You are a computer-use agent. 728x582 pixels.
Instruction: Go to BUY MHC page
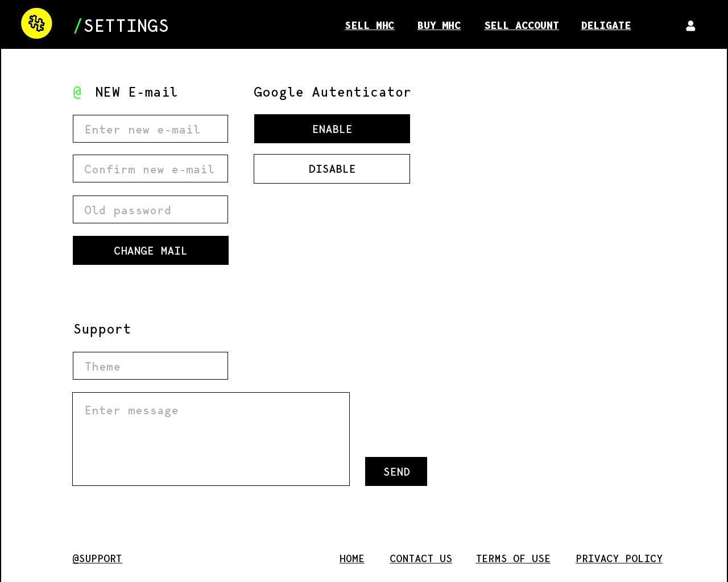coord(439,26)
